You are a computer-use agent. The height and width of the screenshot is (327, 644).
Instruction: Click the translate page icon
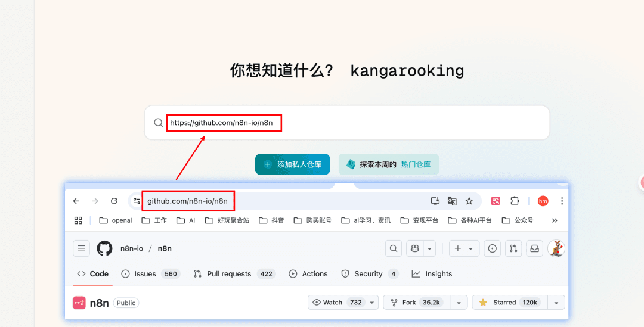452,201
